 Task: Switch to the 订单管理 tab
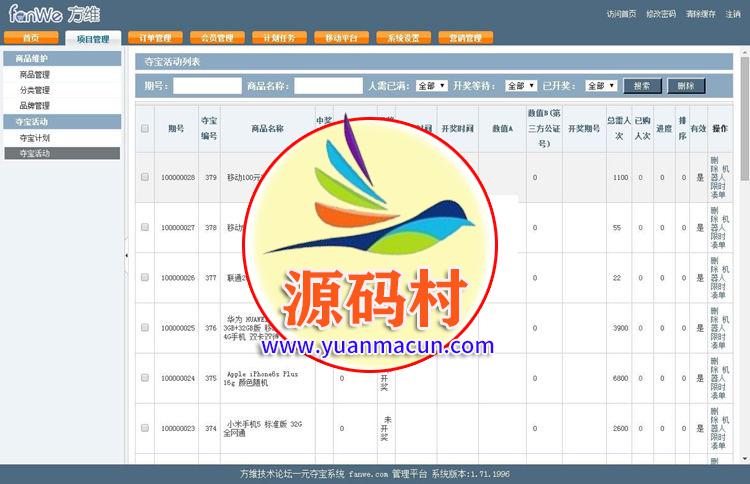pyautogui.click(x=155, y=38)
